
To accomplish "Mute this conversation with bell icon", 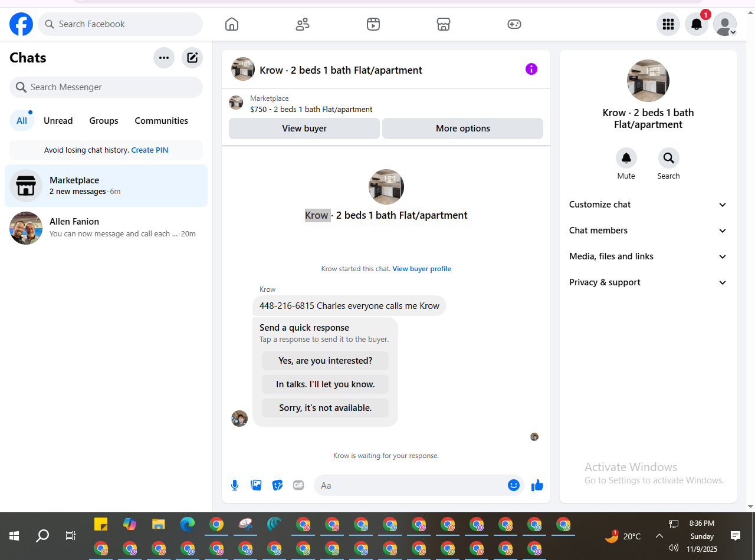I will [626, 158].
